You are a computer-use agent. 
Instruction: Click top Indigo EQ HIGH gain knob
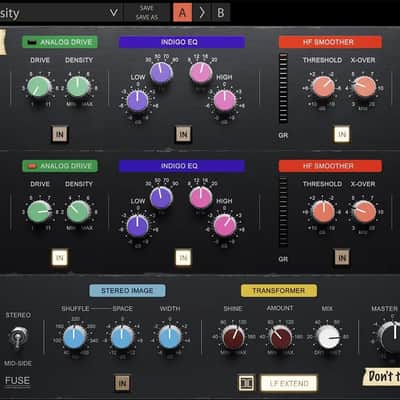click(x=224, y=101)
